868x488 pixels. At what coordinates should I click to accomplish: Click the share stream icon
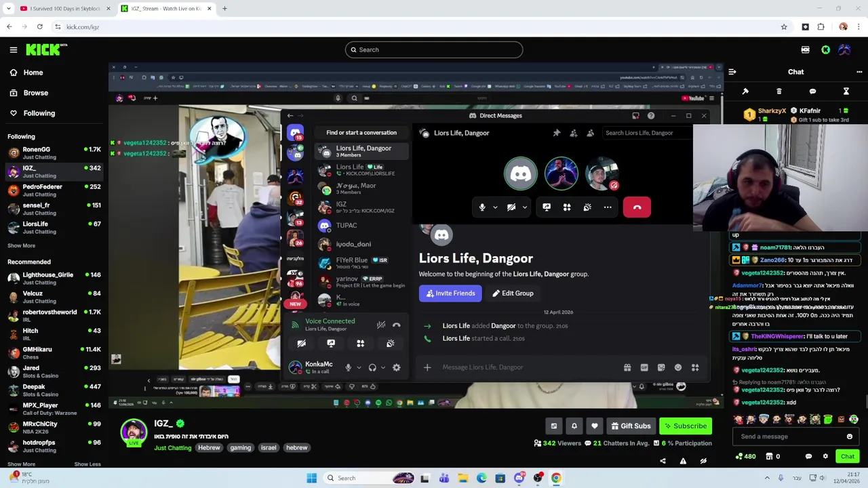tap(663, 461)
